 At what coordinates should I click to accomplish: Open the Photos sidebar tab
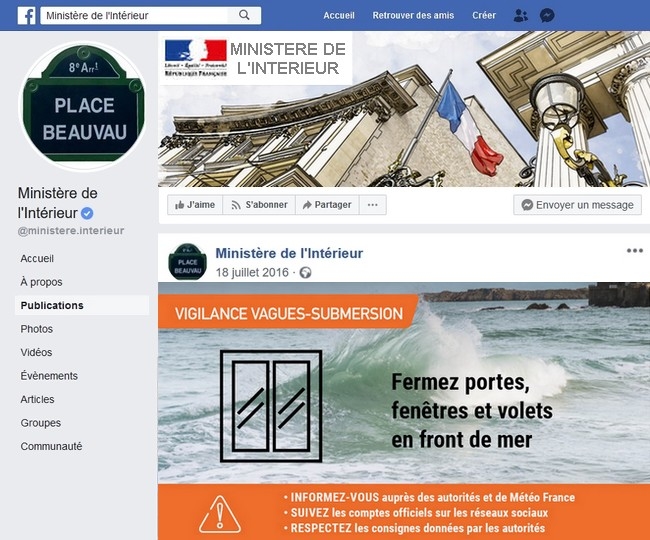coord(37,329)
